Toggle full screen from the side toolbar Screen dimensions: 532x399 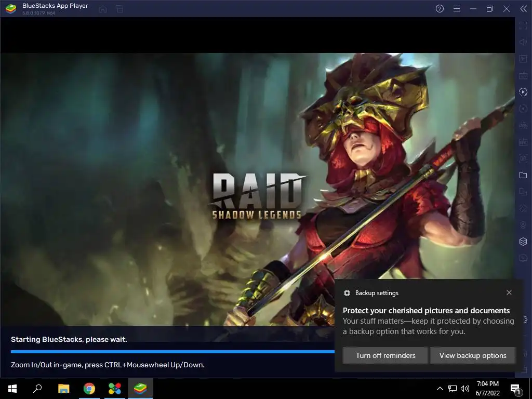coord(523,25)
